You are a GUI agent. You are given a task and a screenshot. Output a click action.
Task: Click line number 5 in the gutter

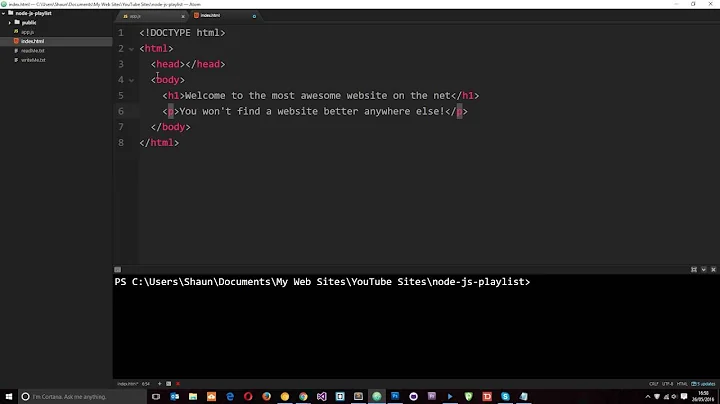[121, 96]
